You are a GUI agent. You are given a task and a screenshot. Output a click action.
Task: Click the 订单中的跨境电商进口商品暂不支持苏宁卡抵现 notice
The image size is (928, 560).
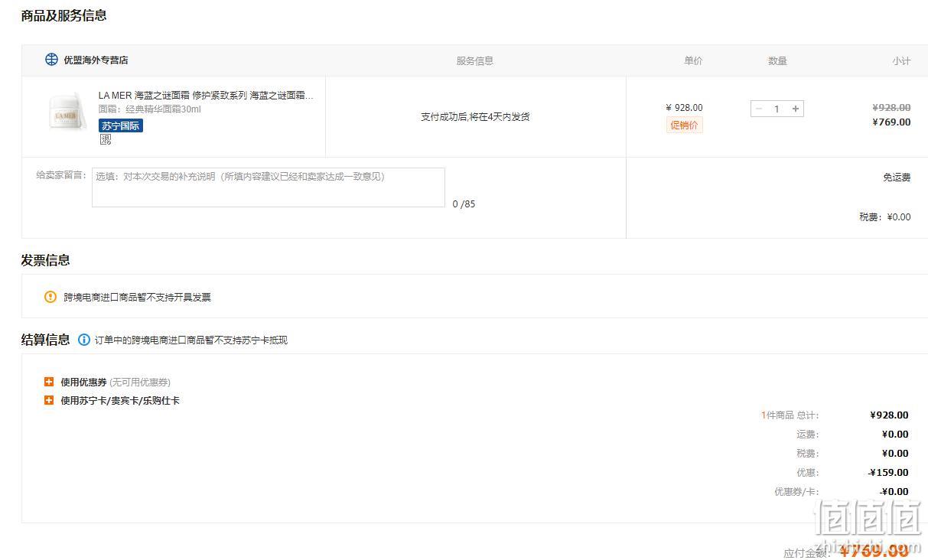[x=191, y=340]
